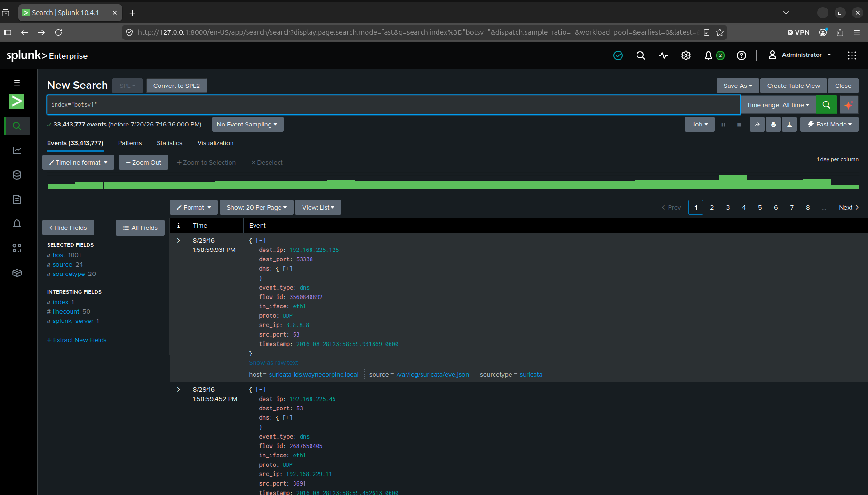Open the Save As dropdown
The width and height of the screenshot is (868, 495).
point(738,86)
